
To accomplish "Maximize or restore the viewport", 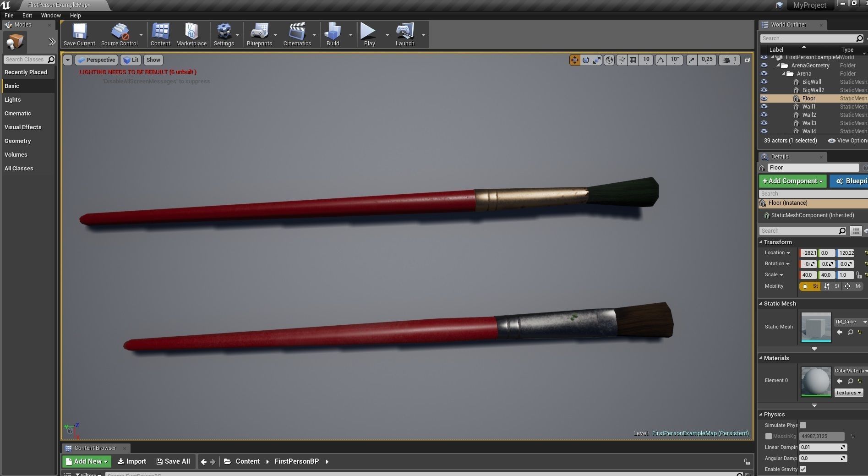I will [747, 60].
